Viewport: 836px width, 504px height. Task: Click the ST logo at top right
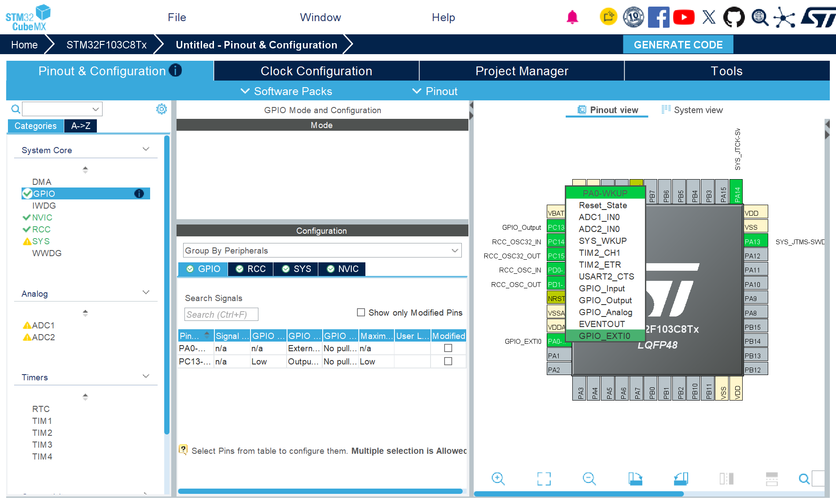pos(818,17)
